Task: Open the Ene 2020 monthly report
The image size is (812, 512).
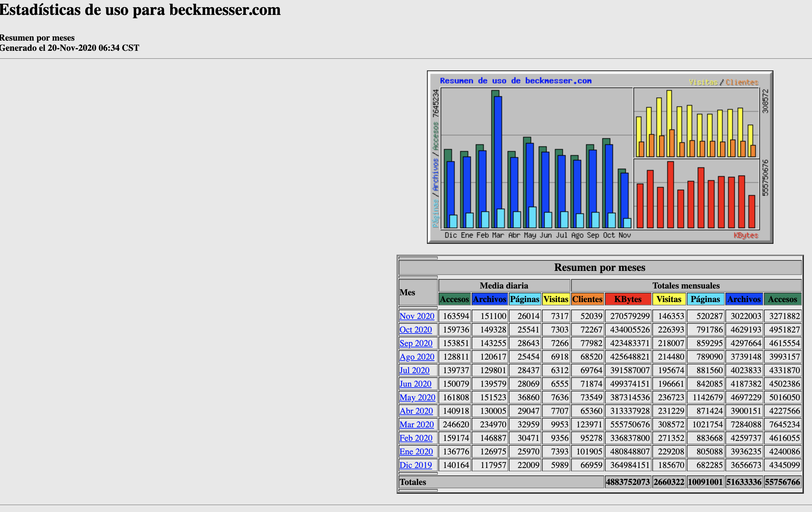Action: [x=416, y=451]
